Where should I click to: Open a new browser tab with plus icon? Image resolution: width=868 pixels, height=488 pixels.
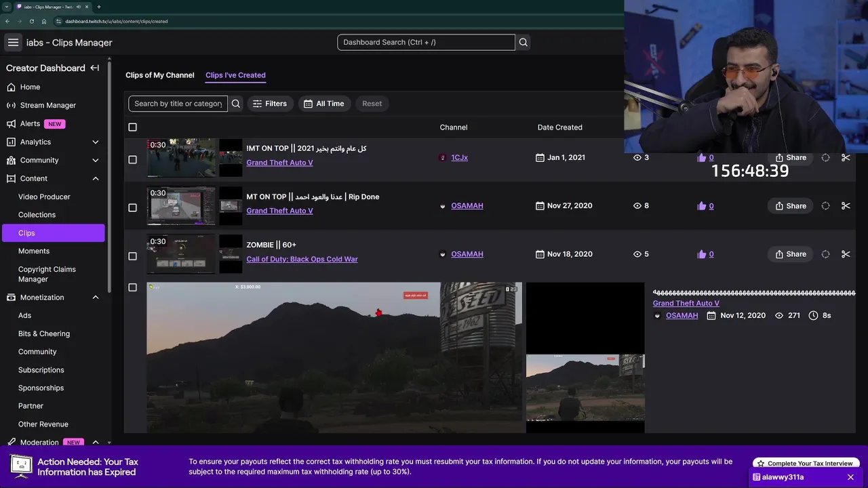tap(98, 7)
